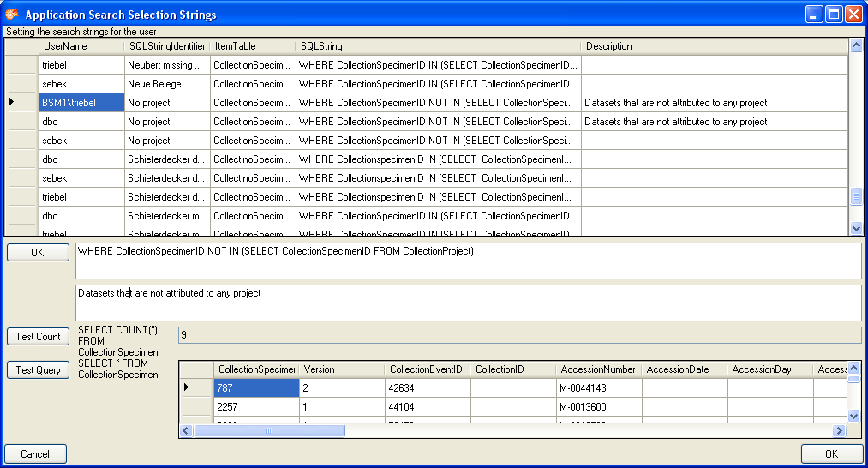Click the row header of BSM1\triebel row
The height and width of the screenshot is (468, 868).
21,103
